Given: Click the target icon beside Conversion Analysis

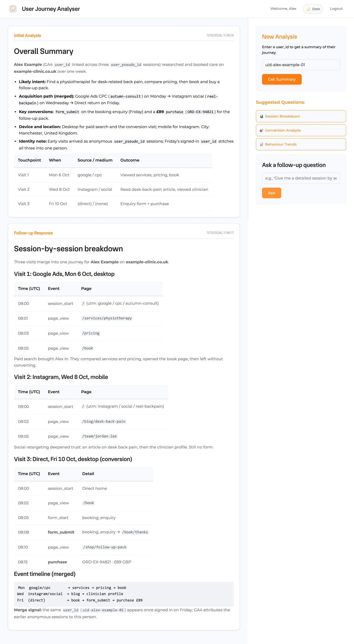Looking at the screenshot, I should point(261,130).
